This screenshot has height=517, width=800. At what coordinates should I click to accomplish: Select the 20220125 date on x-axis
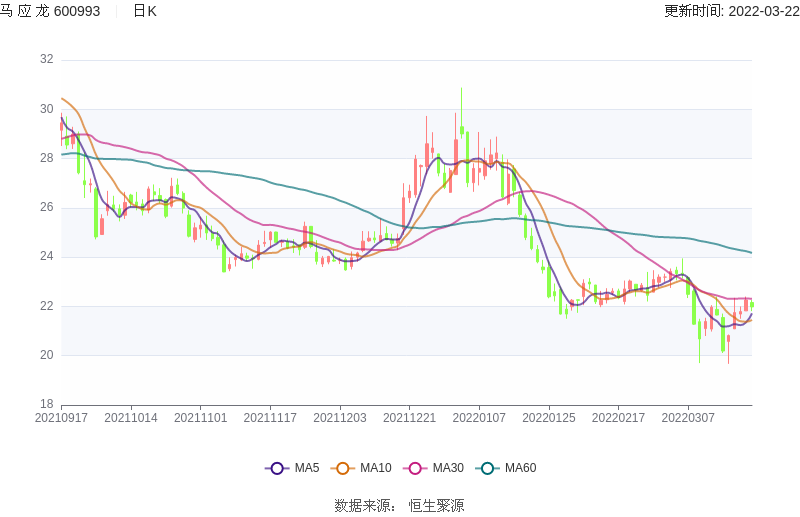tap(549, 418)
